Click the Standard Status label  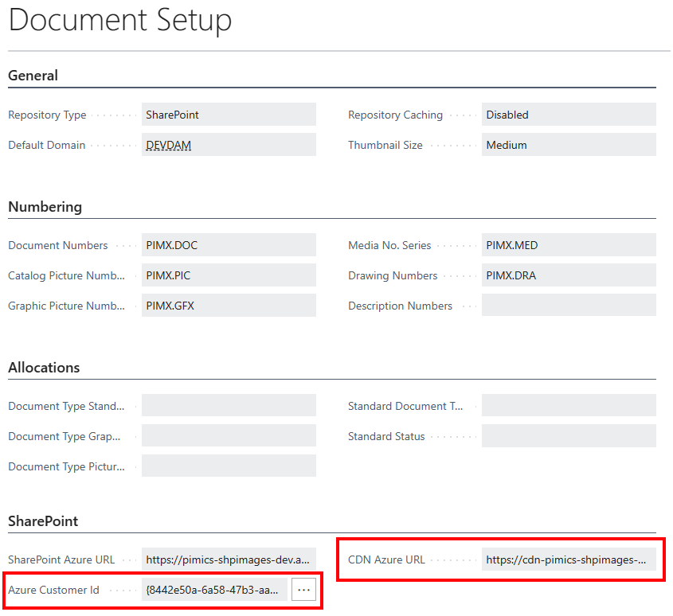tap(386, 436)
